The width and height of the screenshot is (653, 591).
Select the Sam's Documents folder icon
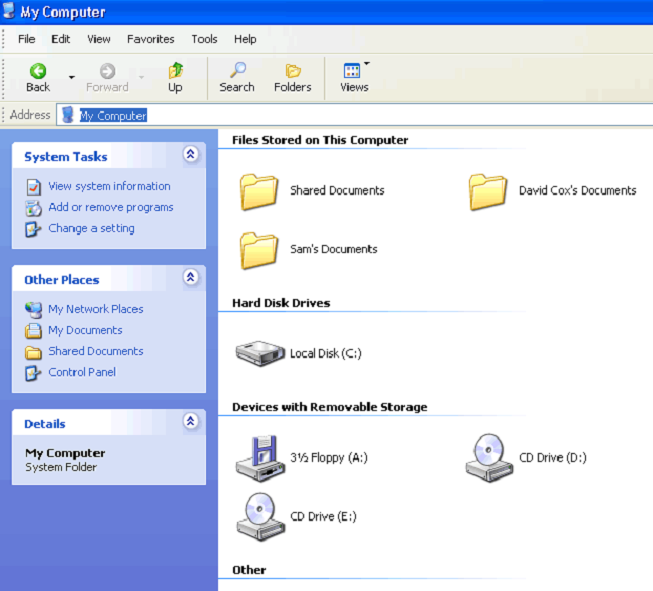pyautogui.click(x=259, y=250)
